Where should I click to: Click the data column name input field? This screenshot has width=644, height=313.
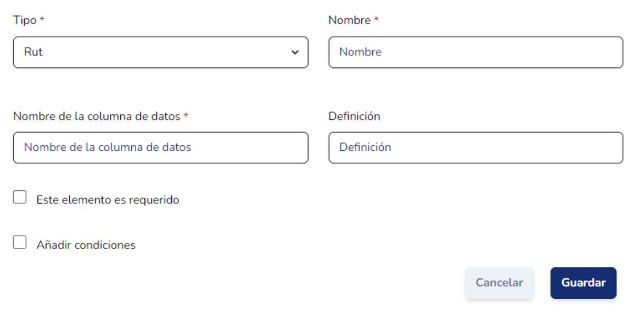click(x=160, y=147)
